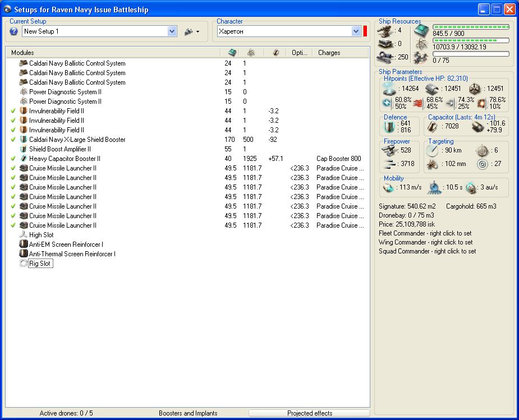Click the +57.1 capacitor value cell
This screenshot has height=420, width=519.
pos(275,159)
